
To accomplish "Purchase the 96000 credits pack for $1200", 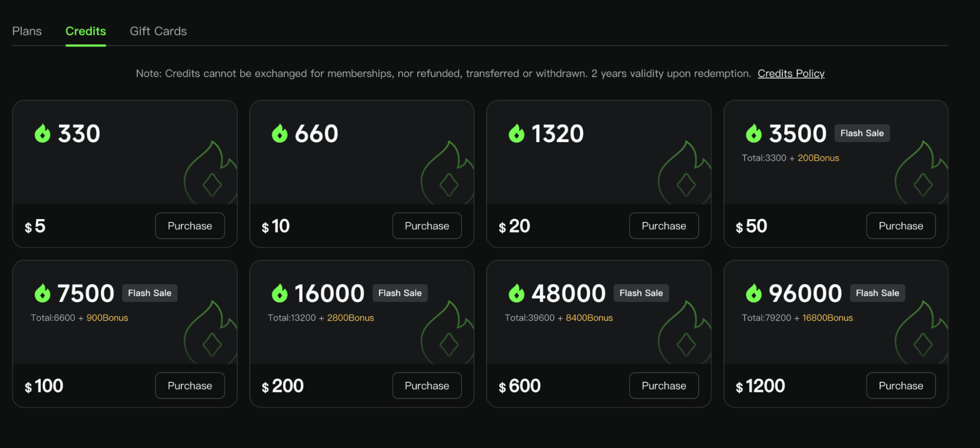I will click(x=901, y=386).
